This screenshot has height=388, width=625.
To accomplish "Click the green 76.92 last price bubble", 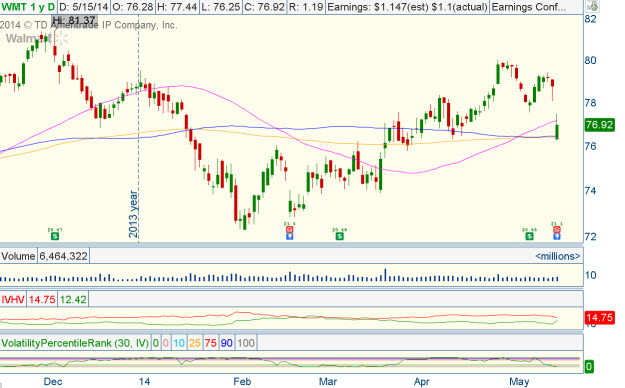I will click(599, 125).
